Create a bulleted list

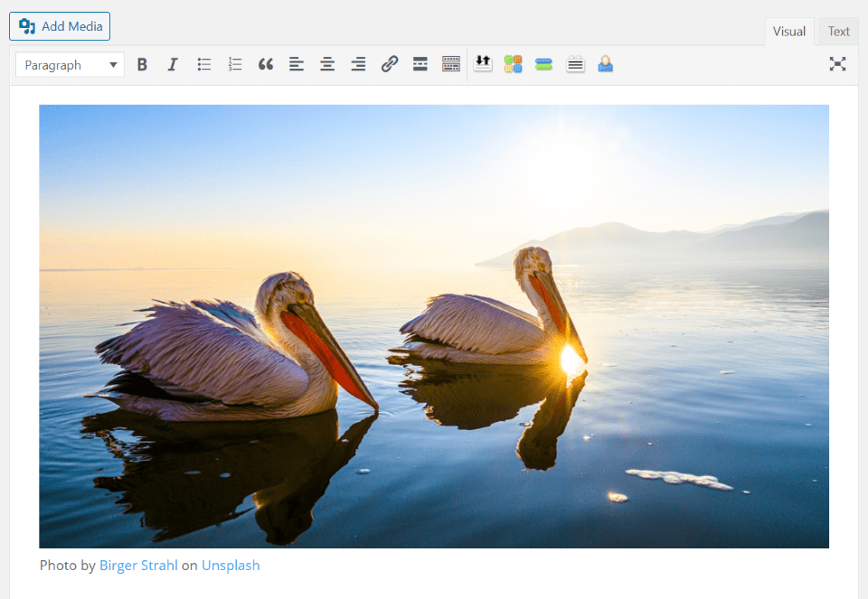(203, 64)
